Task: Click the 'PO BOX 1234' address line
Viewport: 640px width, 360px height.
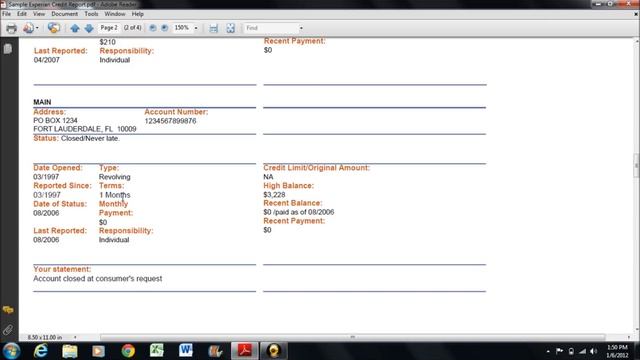Action: (x=55, y=120)
